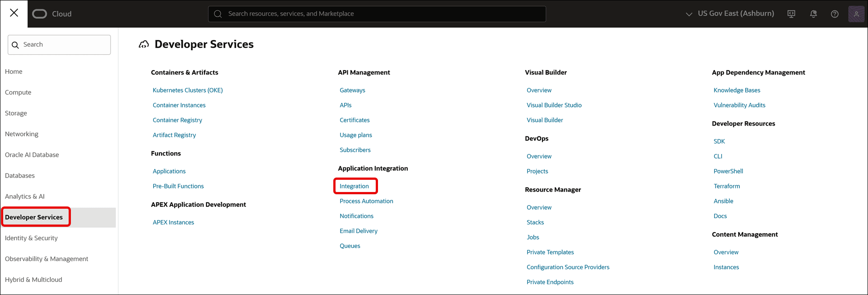Open Configuration Source Providers link
This screenshot has height=295, width=868.
click(568, 267)
